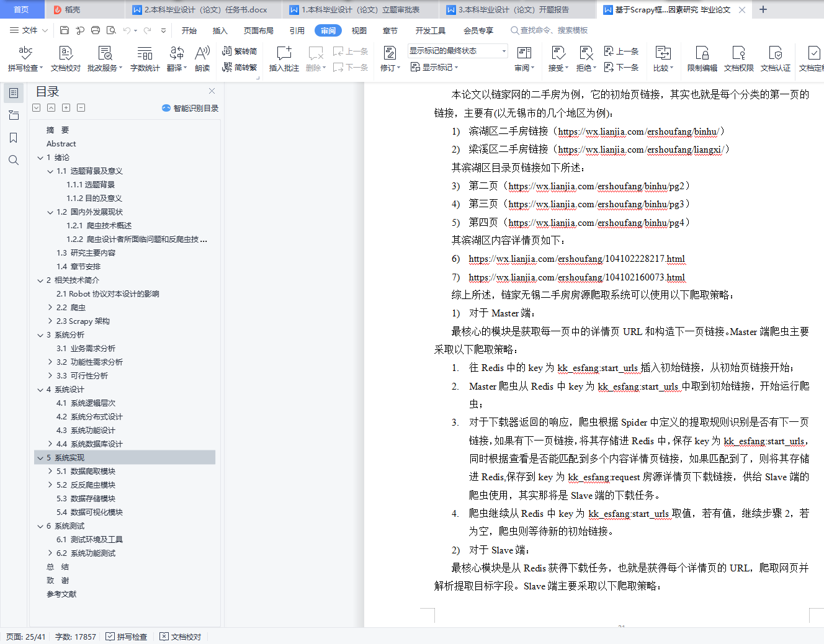Close the 目录 outline panel

(x=212, y=91)
